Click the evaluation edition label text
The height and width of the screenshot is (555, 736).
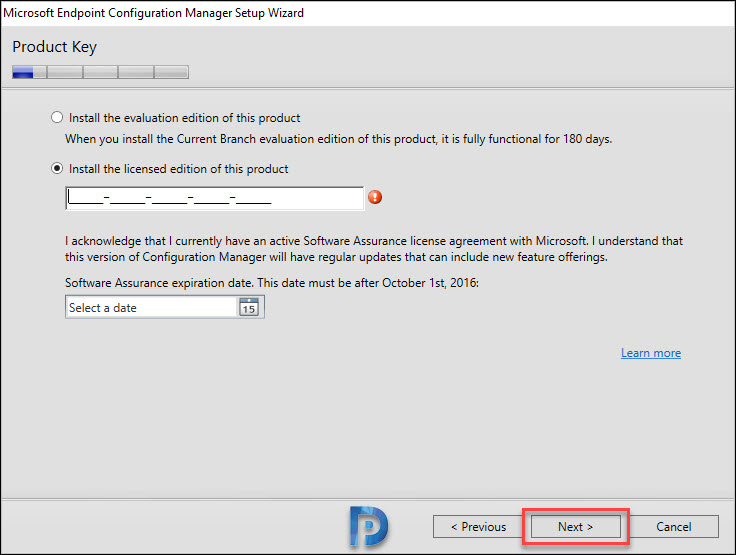(184, 118)
